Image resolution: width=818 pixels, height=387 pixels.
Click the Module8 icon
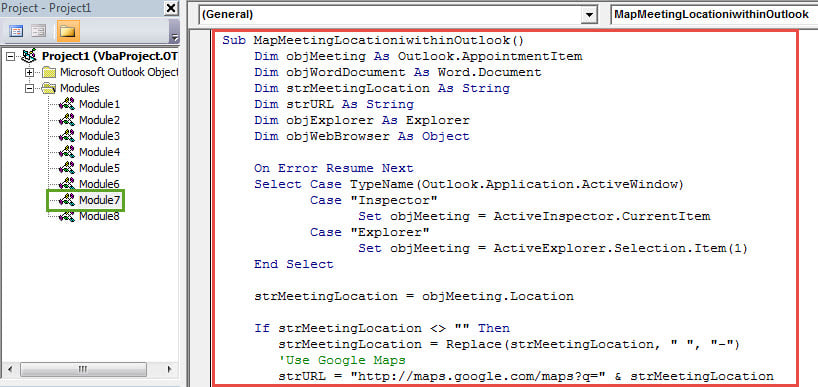(68, 216)
